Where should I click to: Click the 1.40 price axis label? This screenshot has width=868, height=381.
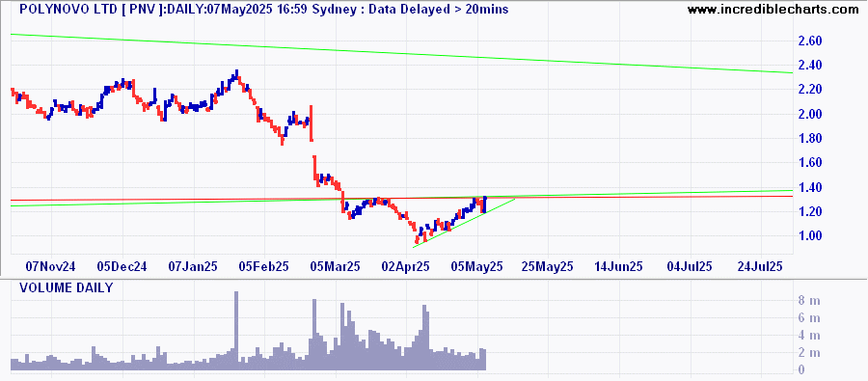click(x=809, y=187)
